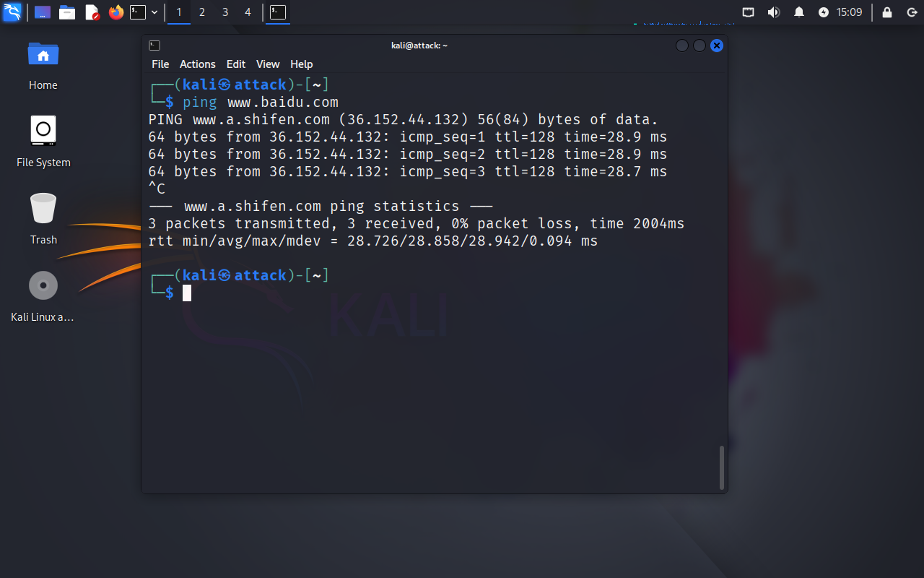Launch Firefox from the top panel
This screenshot has height=578, width=924.
(x=116, y=12)
